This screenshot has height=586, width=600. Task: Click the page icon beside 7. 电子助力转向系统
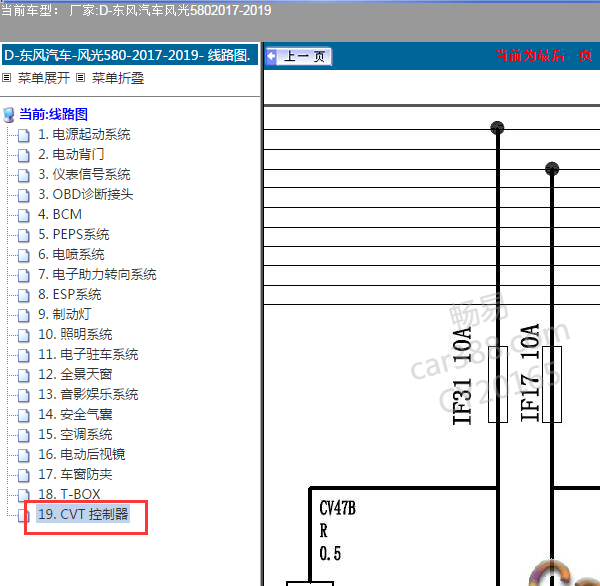(x=24, y=275)
